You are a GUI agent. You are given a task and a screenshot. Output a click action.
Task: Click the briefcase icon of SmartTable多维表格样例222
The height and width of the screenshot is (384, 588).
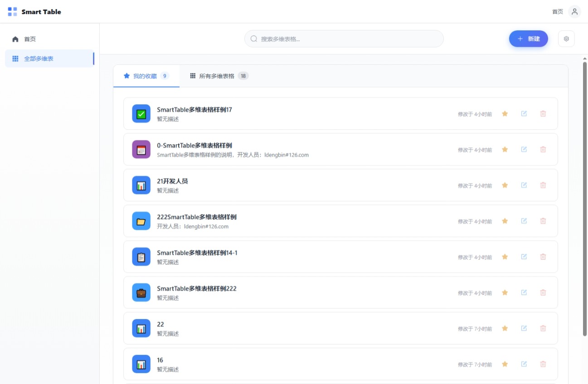pos(141,293)
